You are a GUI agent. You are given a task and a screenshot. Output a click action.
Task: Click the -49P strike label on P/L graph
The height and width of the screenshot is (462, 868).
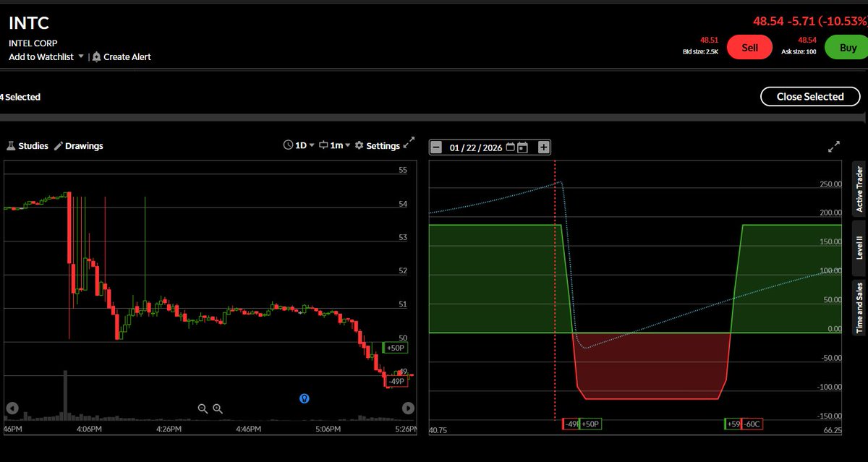(x=570, y=424)
